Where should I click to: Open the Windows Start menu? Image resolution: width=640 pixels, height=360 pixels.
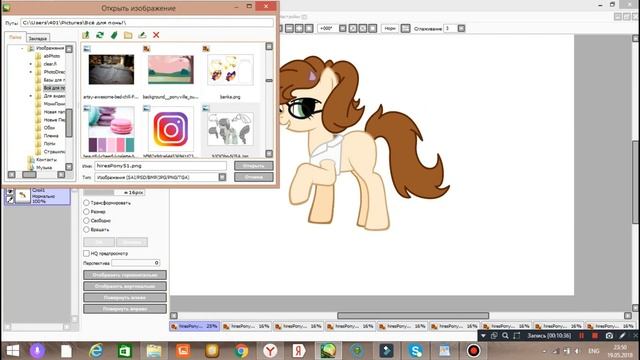13,351
